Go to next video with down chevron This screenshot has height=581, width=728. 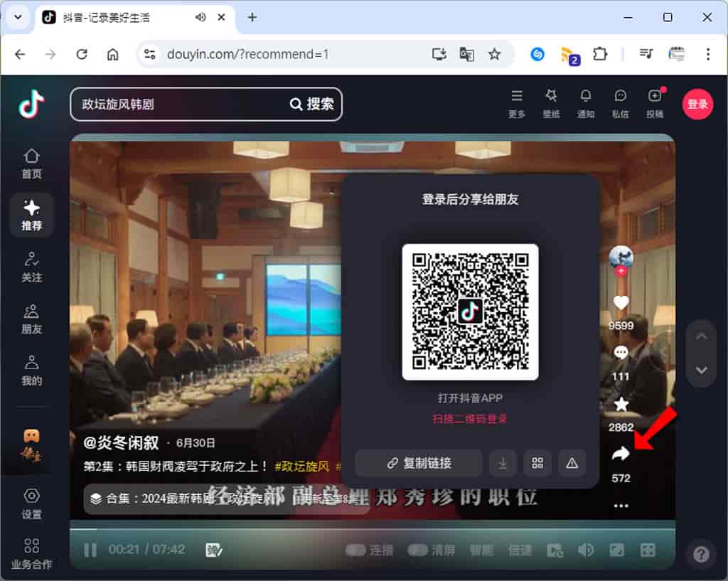(702, 371)
